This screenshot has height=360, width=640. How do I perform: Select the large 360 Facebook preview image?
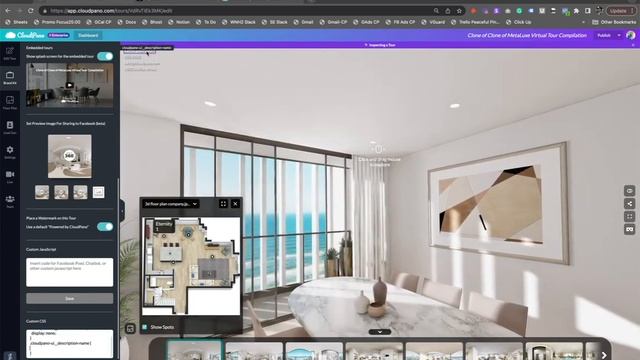coord(69,156)
